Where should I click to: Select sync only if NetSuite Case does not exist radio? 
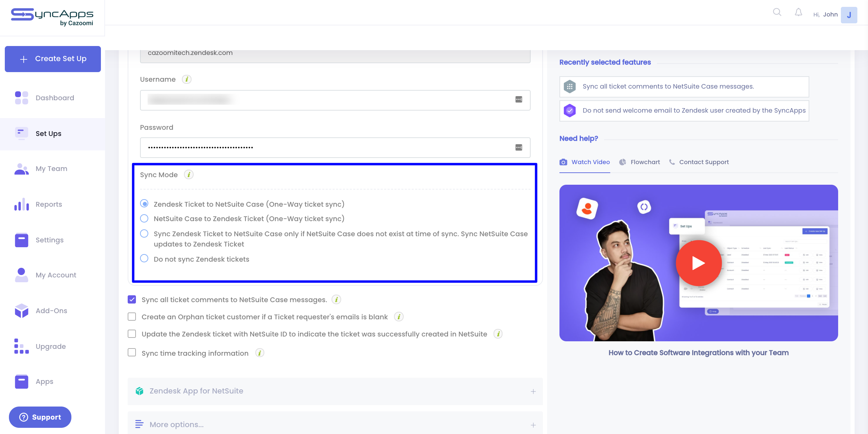[x=144, y=233]
